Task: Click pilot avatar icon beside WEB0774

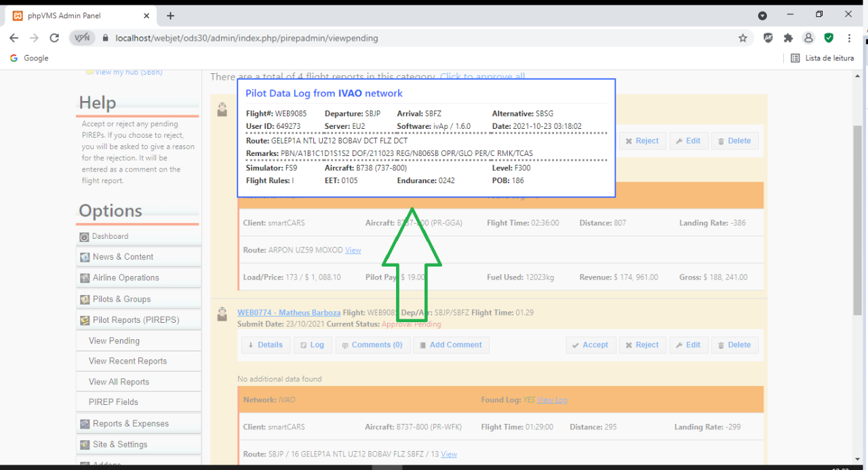Action: click(222, 314)
